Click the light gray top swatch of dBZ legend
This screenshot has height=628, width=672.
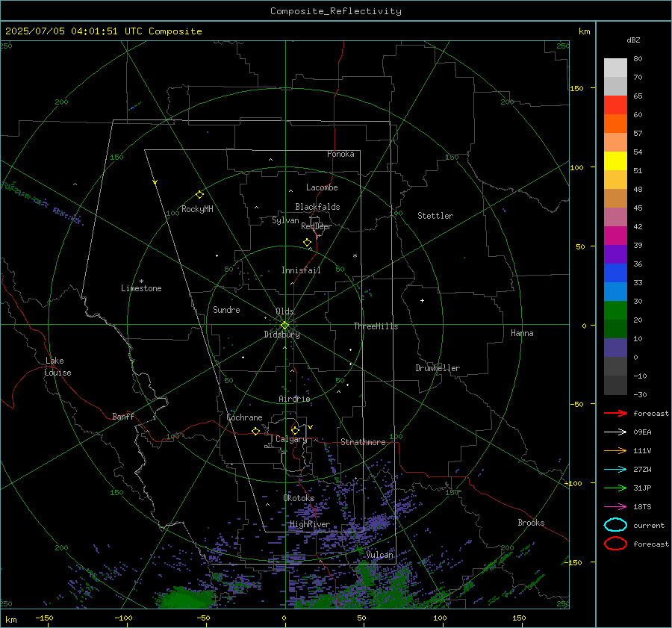pos(615,68)
